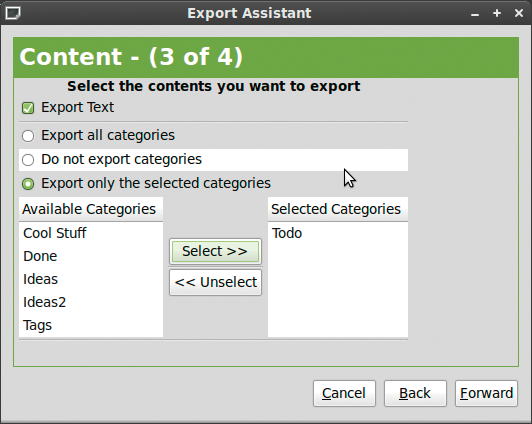Screen dimensions: 532x424
Task: Select Do not export categories radio button
Action: (28, 160)
